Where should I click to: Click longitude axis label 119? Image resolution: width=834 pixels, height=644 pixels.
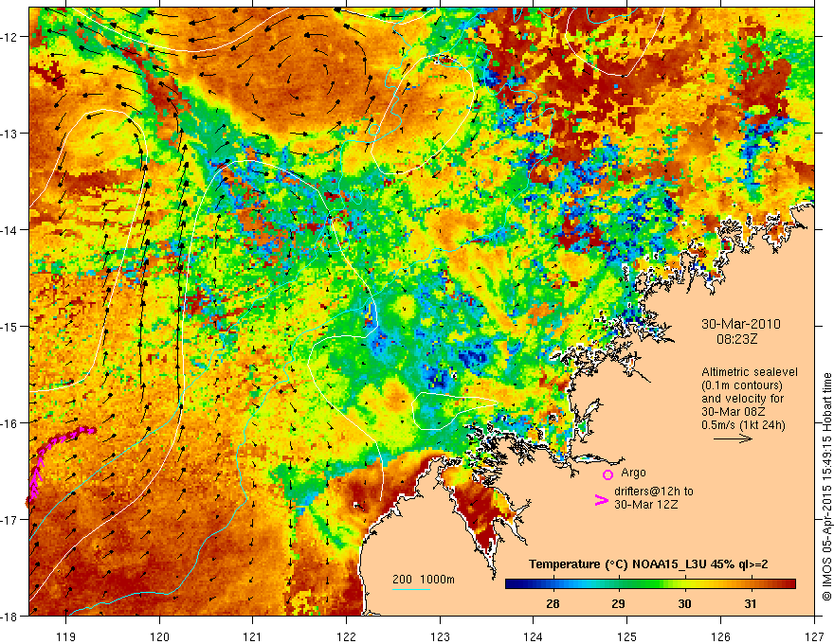pos(66,636)
